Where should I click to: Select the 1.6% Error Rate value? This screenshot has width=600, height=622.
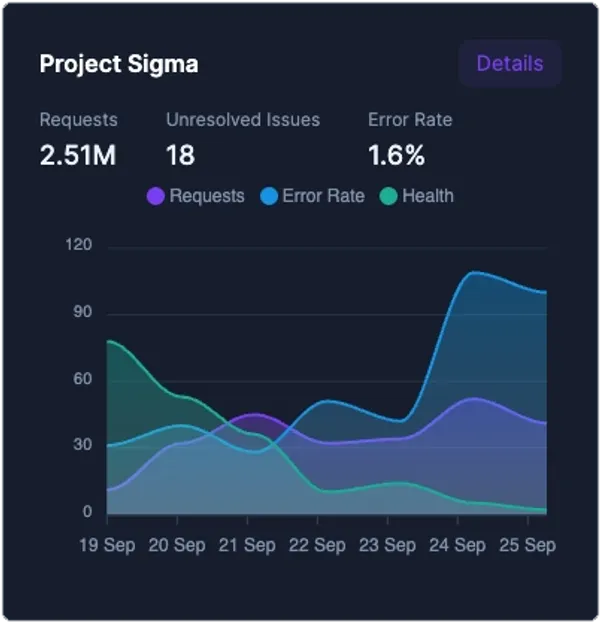click(396, 155)
